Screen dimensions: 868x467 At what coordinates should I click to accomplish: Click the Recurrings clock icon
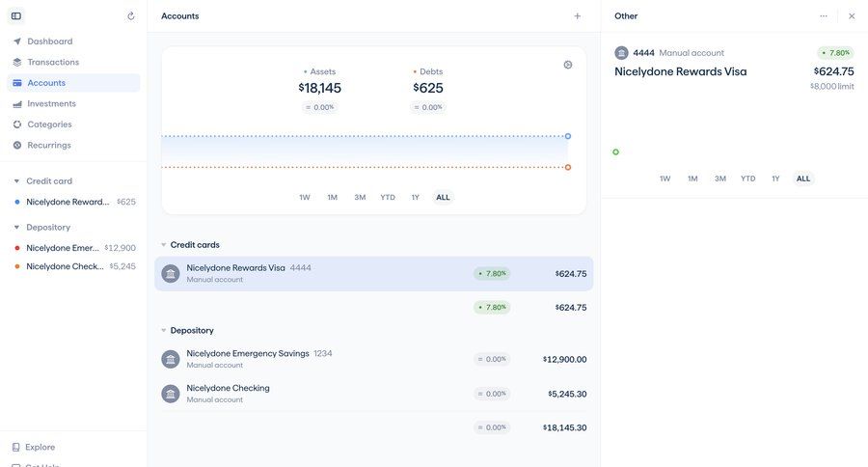click(17, 145)
